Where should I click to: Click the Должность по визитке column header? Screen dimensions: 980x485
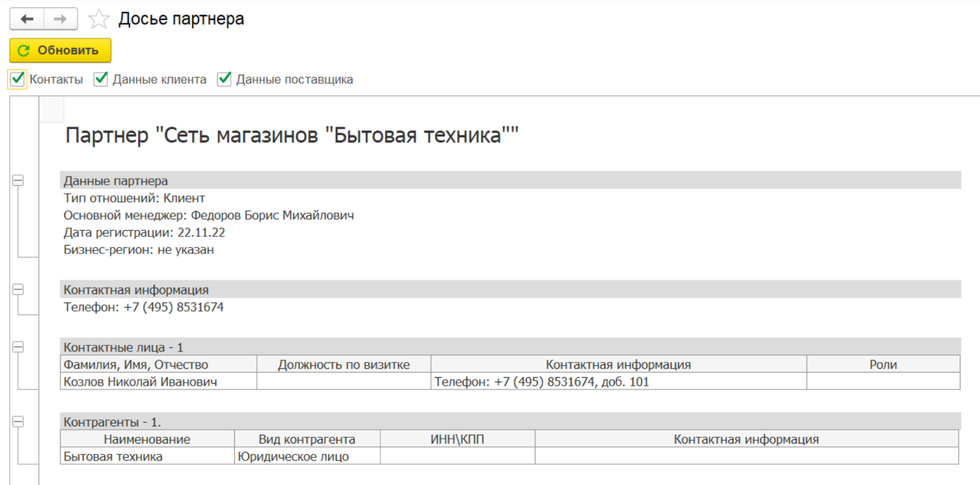[344, 364]
